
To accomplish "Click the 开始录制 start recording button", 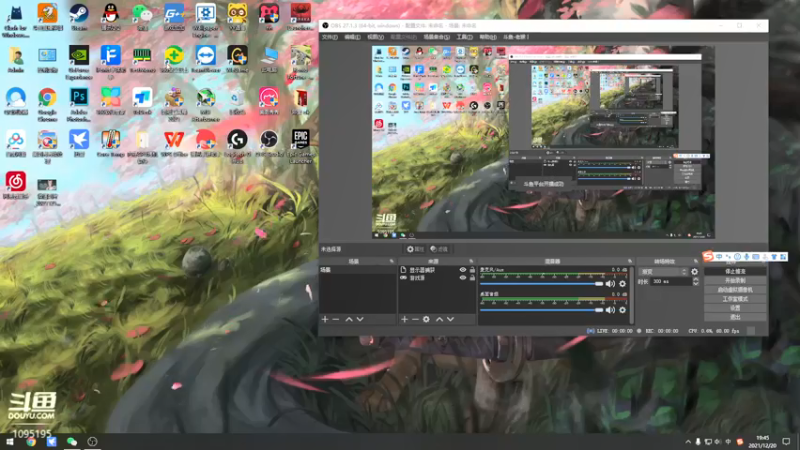I will point(735,281).
